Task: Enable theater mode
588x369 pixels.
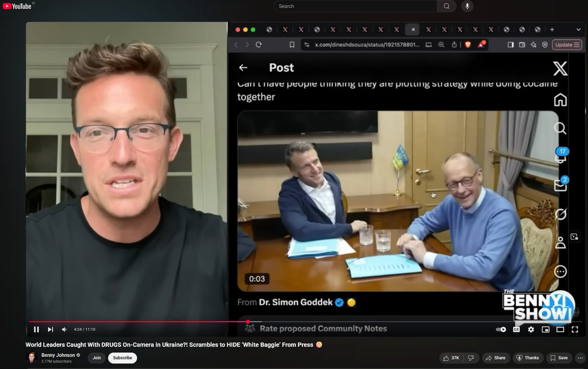Action: coord(560,329)
